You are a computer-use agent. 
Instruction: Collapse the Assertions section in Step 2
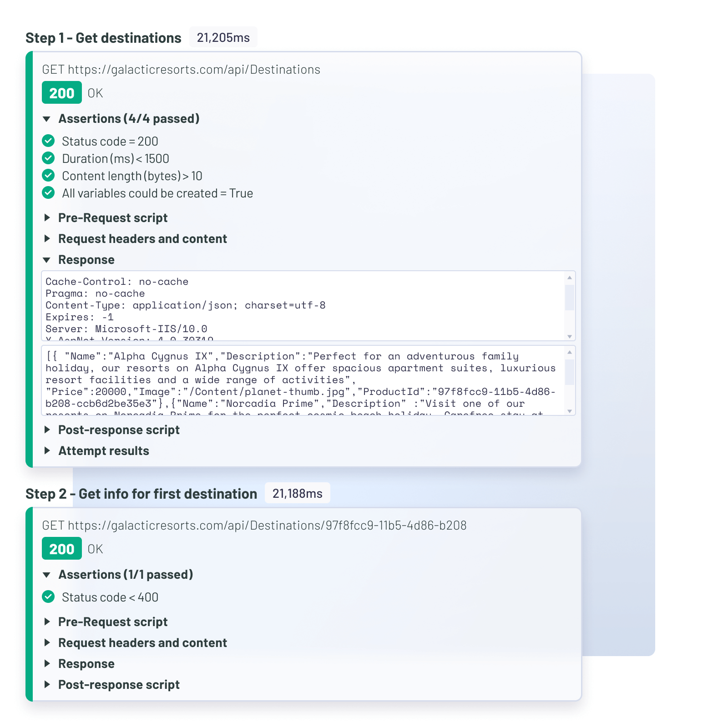[x=47, y=574]
